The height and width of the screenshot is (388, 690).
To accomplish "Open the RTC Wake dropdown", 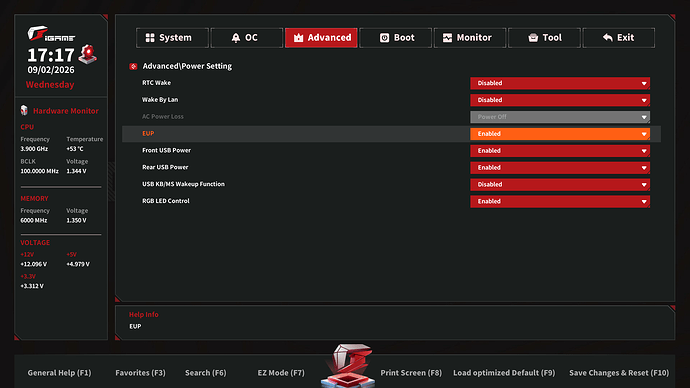I will [x=560, y=83].
